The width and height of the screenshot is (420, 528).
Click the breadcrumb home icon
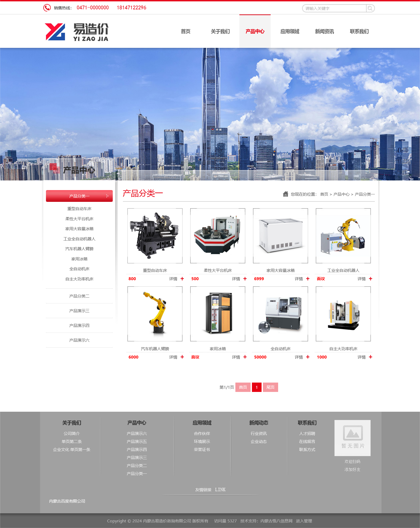click(285, 194)
